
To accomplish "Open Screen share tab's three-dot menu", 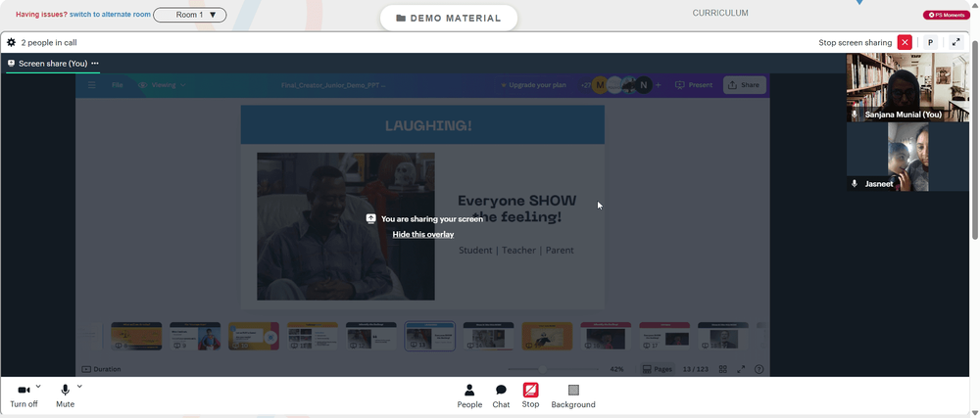I will tap(95, 64).
